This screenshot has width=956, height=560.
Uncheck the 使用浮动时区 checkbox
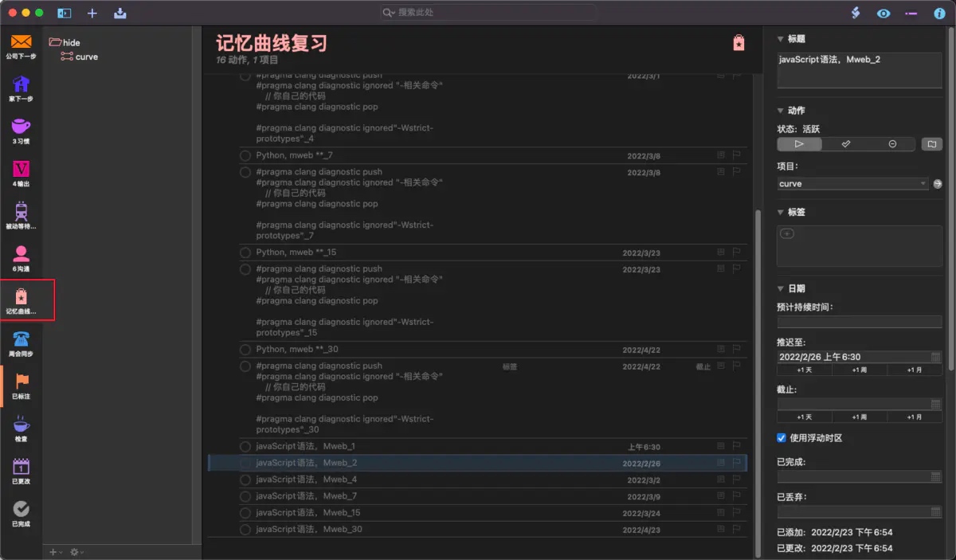pyautogui.click(x=782, y=437)
